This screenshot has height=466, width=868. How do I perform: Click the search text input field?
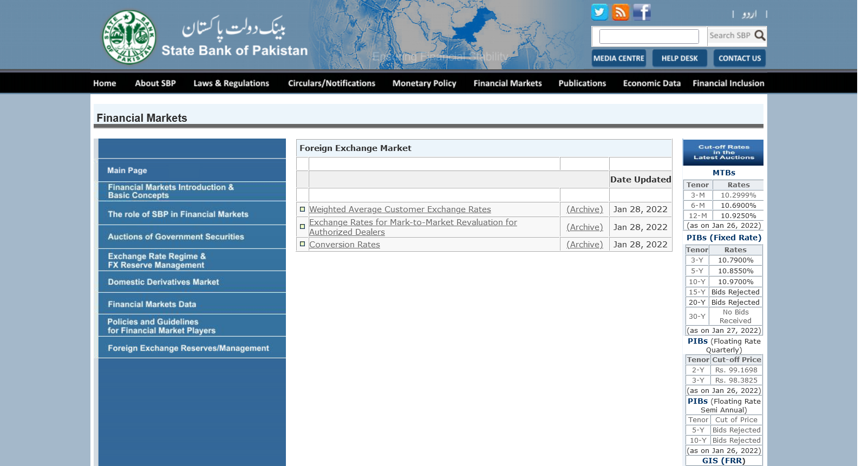click(649, 36)
